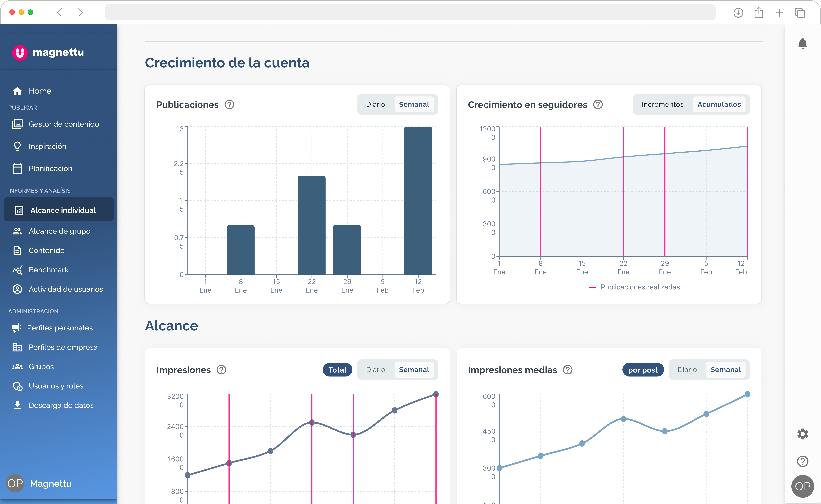Open settings via the gear icon
This screenshot has width=821, height=504.
pyautogui.click(x=802, y=434)
